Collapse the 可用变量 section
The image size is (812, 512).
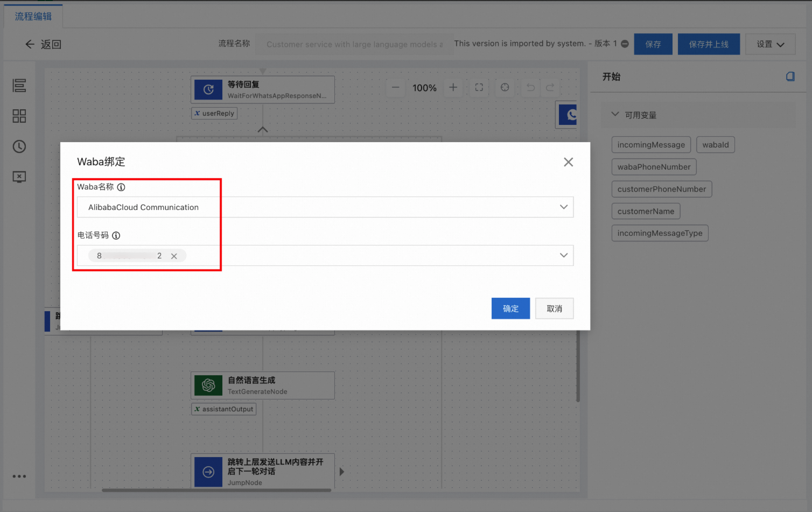(615, 114)
